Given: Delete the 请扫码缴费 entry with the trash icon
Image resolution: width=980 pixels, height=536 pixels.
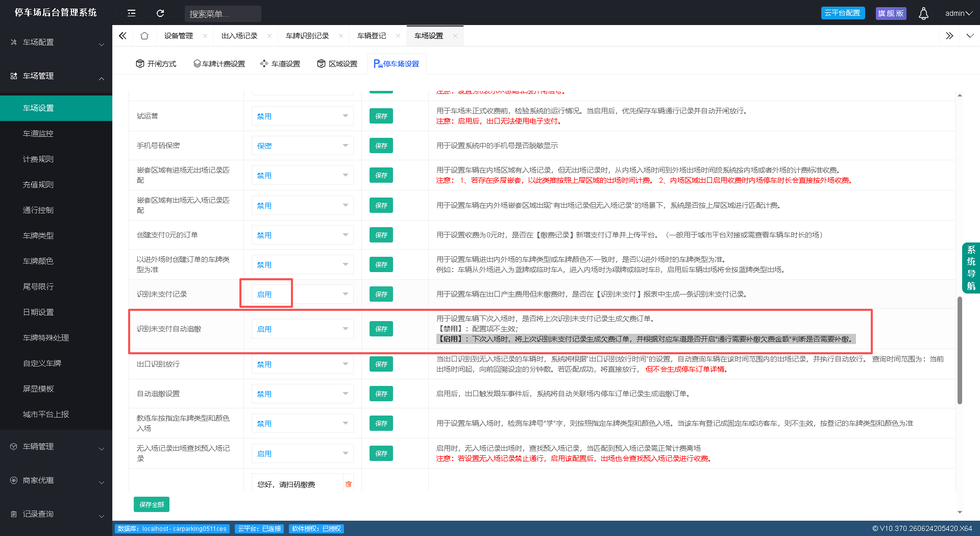Looking at the screenshot, I should pyautogui.click(x=349, y=484).
